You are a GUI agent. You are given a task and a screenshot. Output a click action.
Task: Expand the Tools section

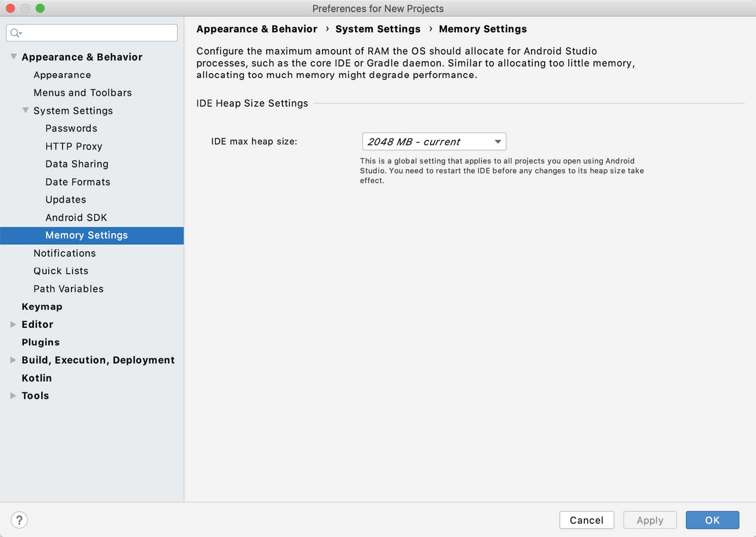pos(13,396)
